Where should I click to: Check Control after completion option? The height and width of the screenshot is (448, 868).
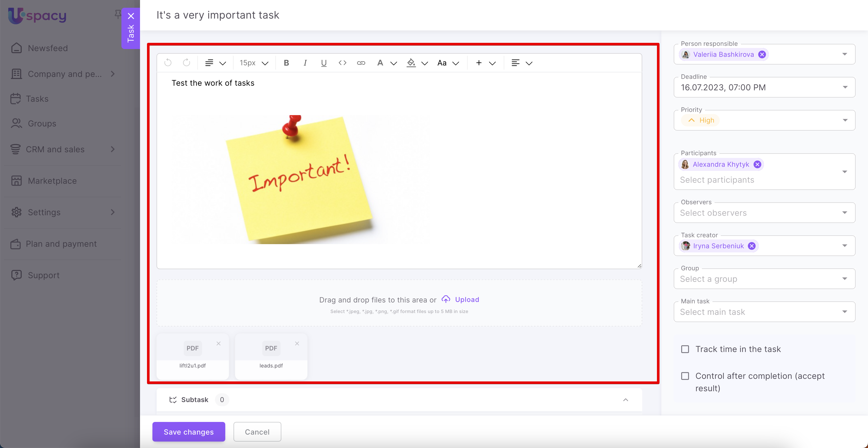[685, 376]
